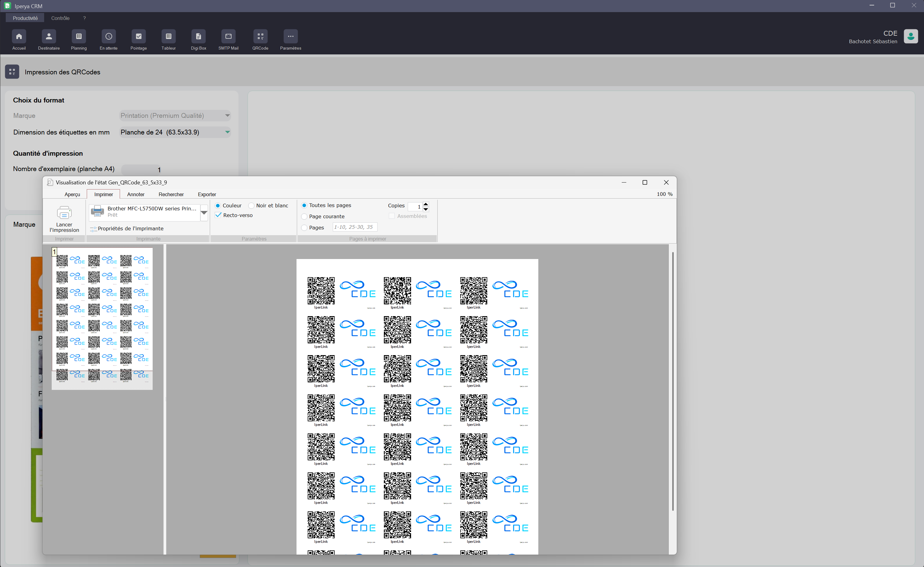Open the Accueil home icon

(x=19, y=36)
